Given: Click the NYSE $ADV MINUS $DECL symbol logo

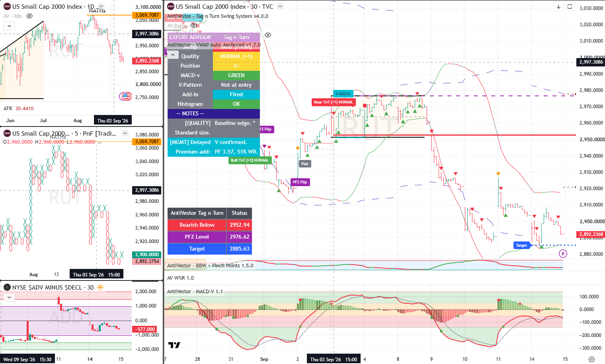Looking at the screenshot, I should [x=7, y=287].
